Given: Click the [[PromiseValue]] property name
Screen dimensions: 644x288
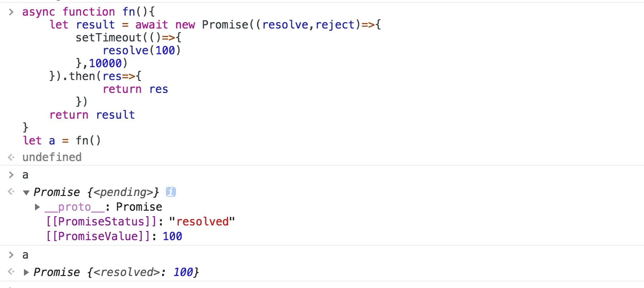Looking at the screenshot, I should point(98,236).
